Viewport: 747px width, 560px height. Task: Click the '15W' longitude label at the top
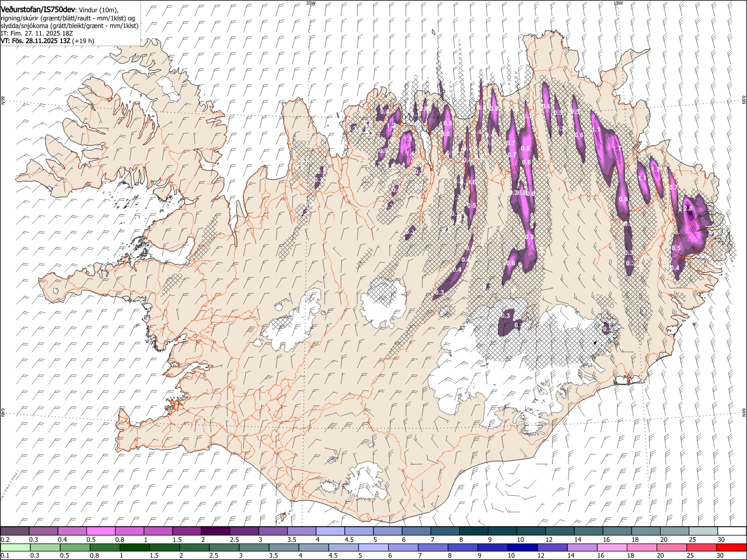[619, 3]
